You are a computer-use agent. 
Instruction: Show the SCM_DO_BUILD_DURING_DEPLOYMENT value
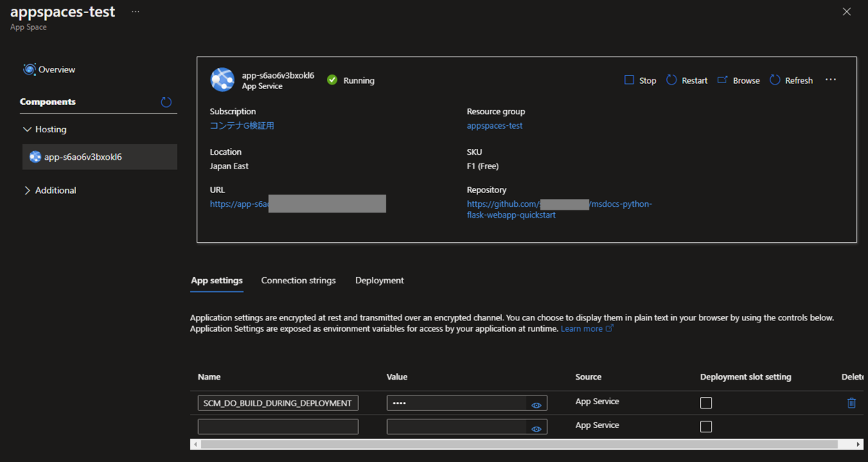click(536, 406)
